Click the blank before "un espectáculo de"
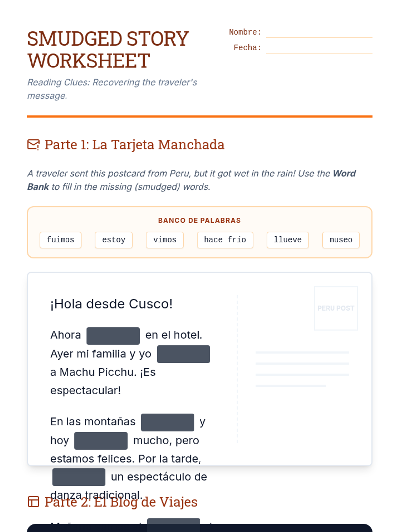The width and height of the screenshot is (399, 532). pyautogui.click(x=79, y=477)
